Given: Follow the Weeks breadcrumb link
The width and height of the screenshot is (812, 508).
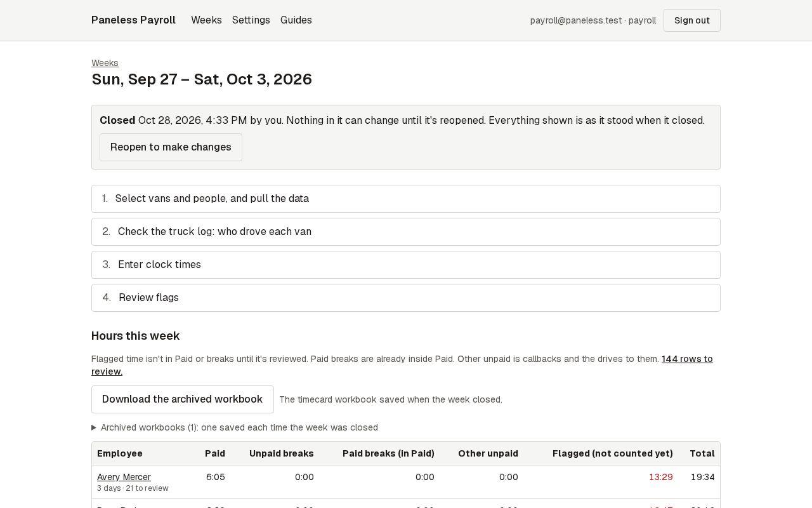Looking at the screenshot, I should point(105,63).
